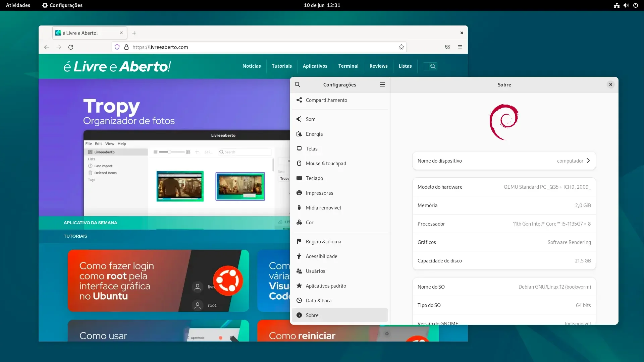
Task: Click the Nome do SO row
Action: [504, 287]
